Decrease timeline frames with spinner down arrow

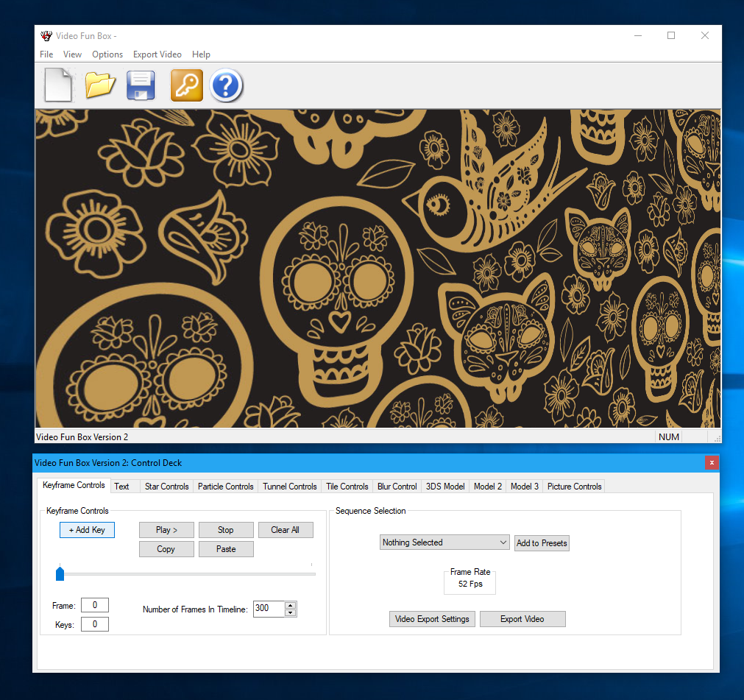[291, 612]
